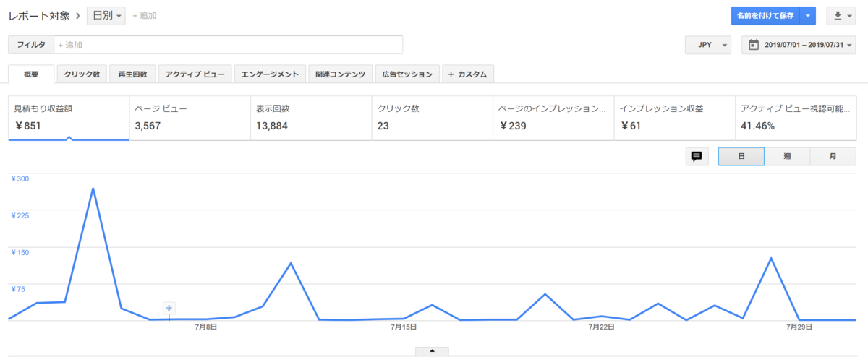Viewport: 868px width, 357px height.
Task: Select the クリック数 23 metric card
Action: (x=432, y=118)
